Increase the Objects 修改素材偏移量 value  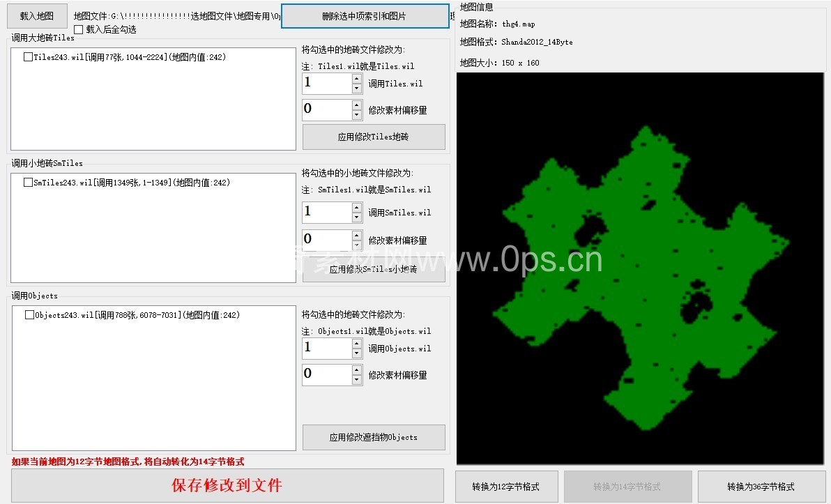(x=357, y=369)
